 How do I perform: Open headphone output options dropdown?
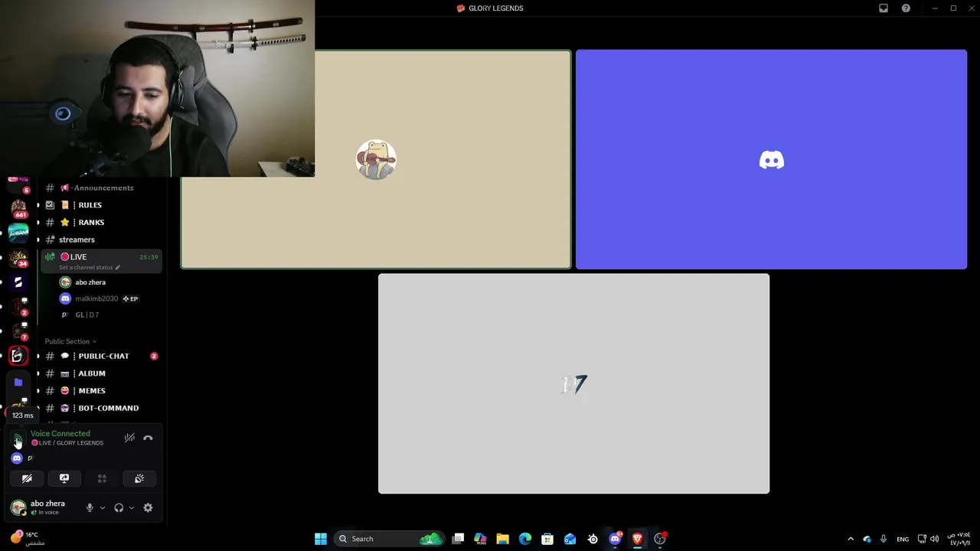(132, 507)
